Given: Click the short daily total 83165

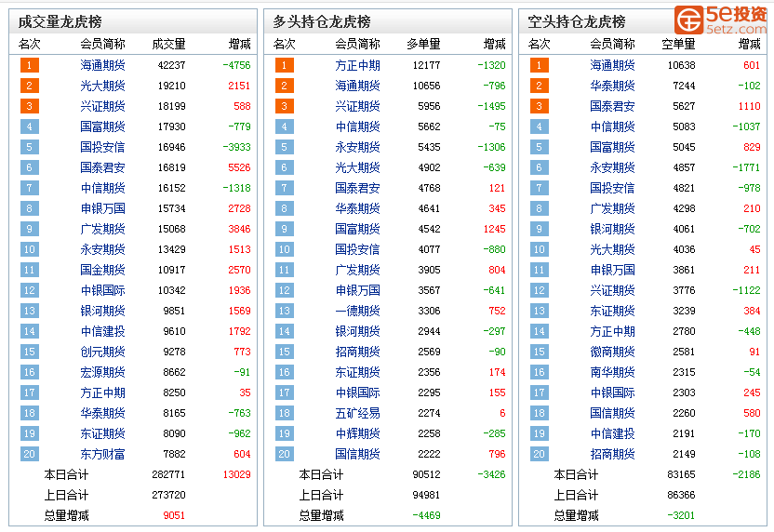Looking at the screenshot, I should click(x=681, y=474).
